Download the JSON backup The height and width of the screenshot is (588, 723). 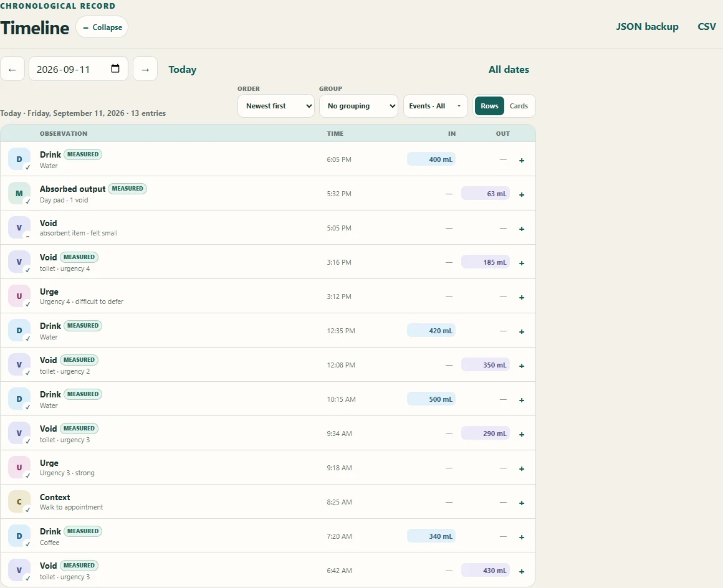[x=647, y=27]
